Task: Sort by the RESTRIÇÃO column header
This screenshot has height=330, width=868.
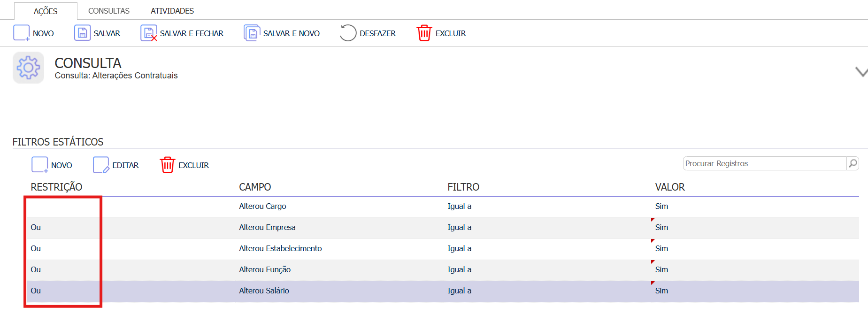Action: coord(56,187)
